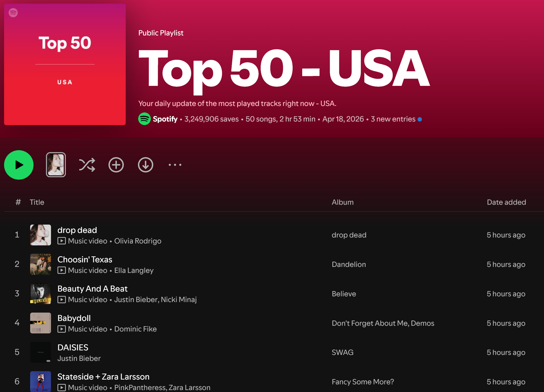Click the Date added column header
Screen dimensions: 544x392
507,202
